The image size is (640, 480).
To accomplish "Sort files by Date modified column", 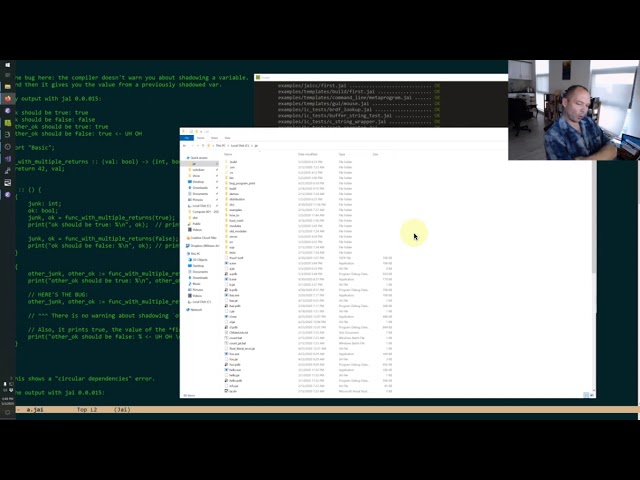I will (307, 154).
